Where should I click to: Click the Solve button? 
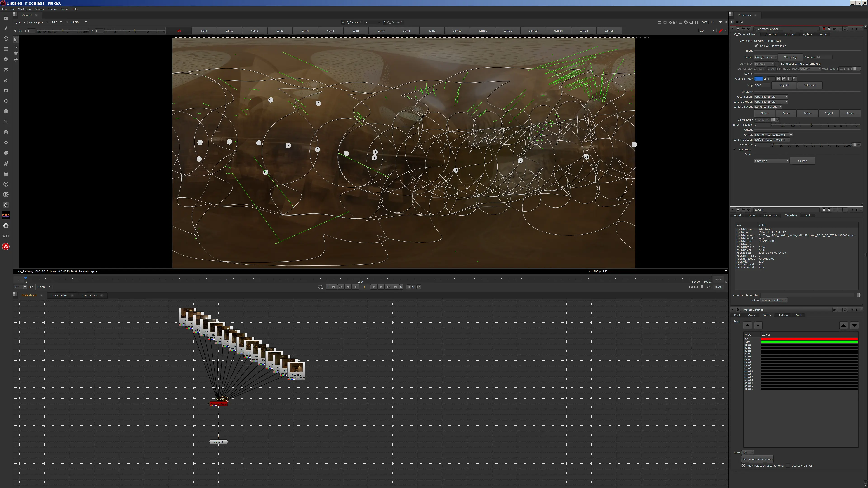[786, 113]
